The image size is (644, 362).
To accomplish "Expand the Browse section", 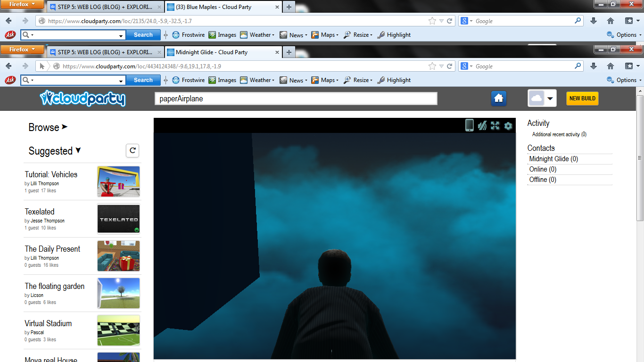I will [48, 127].
